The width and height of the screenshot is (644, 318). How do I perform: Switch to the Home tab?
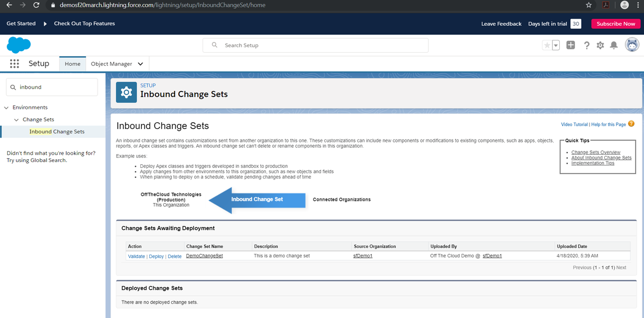pos(73,64)
